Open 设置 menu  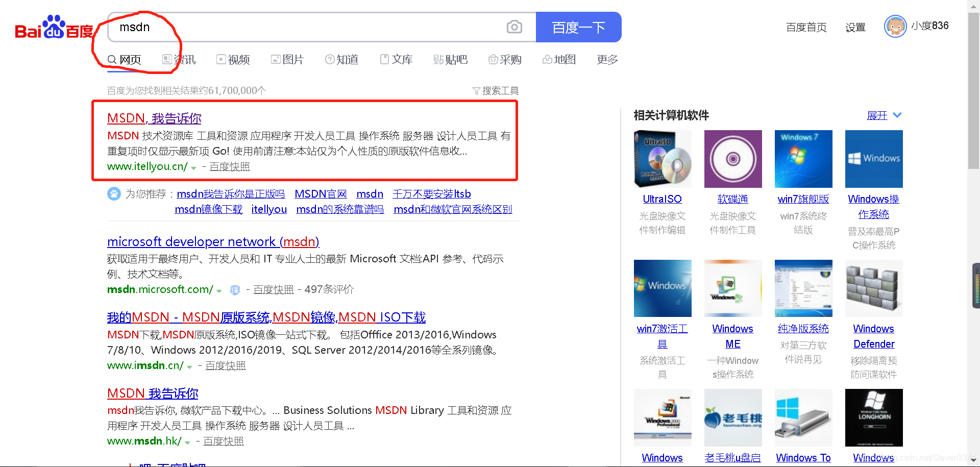click(855, 27)
